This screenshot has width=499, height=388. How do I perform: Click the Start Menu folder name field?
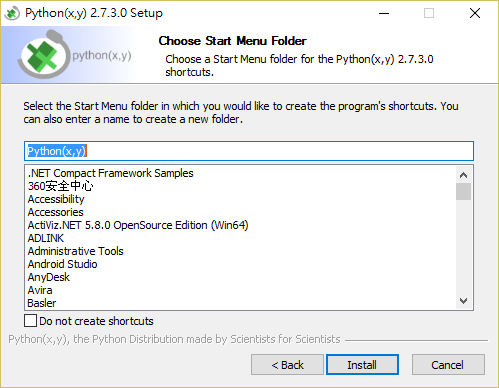pyautogui.click(x=249, y=151)
